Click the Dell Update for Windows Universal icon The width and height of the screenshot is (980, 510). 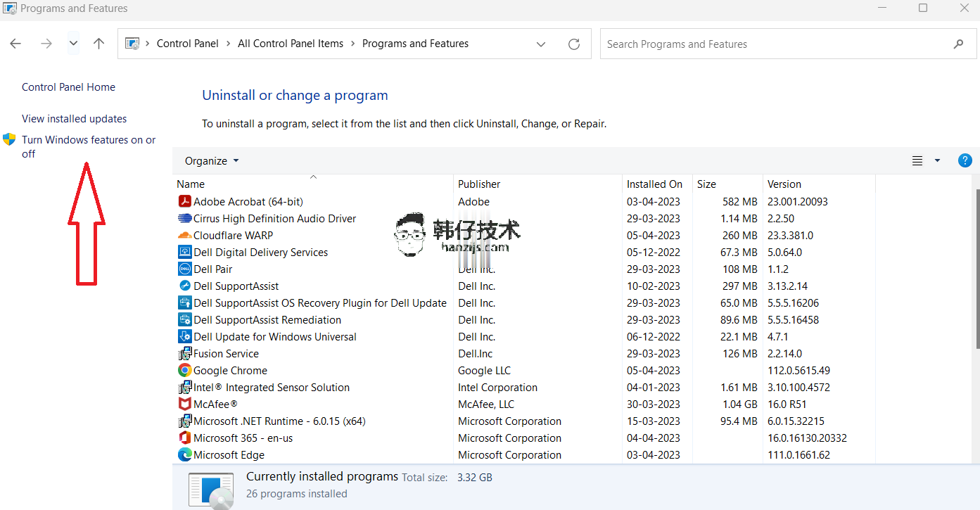click(185, 337)
